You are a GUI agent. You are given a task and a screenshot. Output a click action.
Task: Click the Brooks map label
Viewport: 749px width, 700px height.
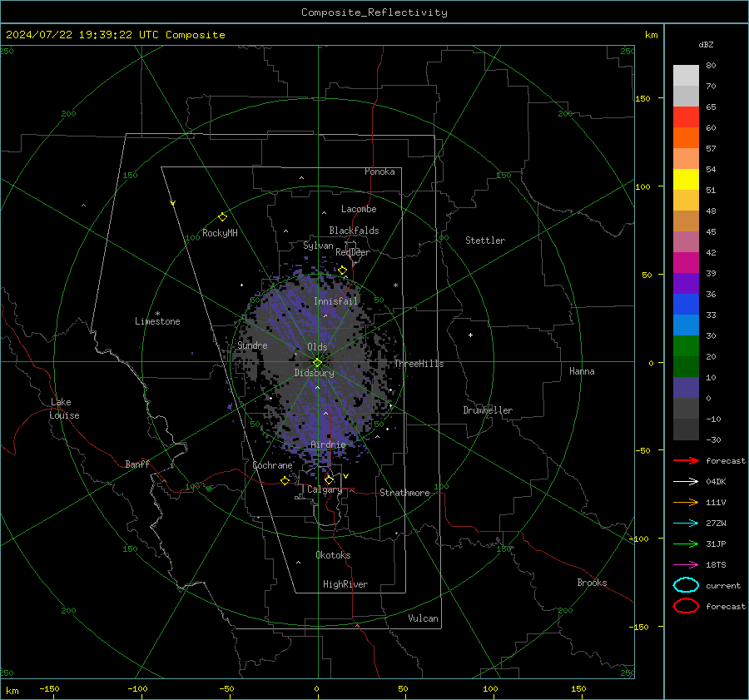592,583
